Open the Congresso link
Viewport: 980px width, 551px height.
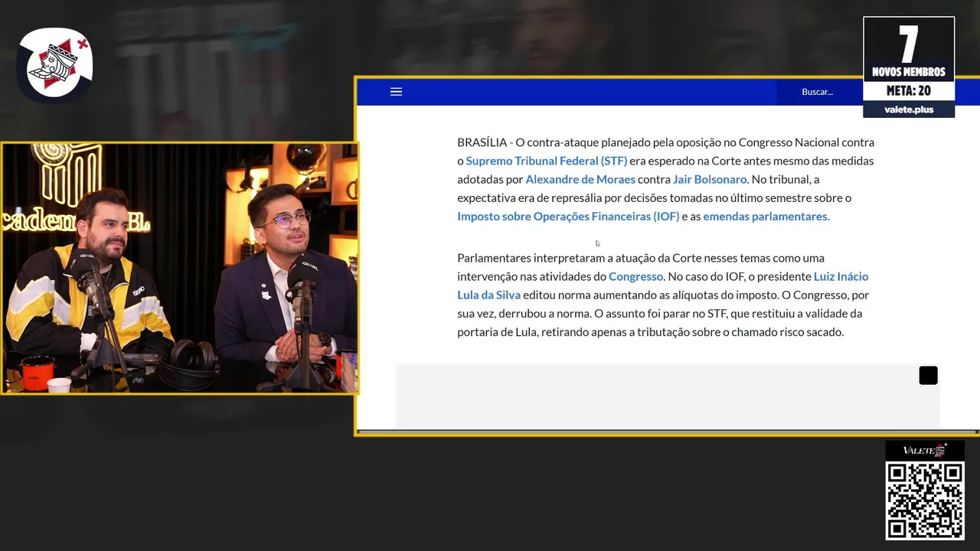(635, 276)
